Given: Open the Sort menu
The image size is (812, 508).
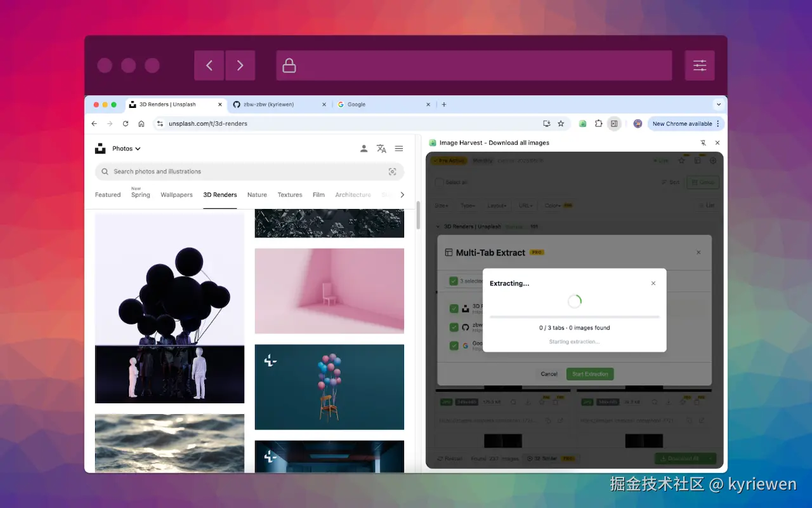Looking at the screenshot, I should point(671,182).
